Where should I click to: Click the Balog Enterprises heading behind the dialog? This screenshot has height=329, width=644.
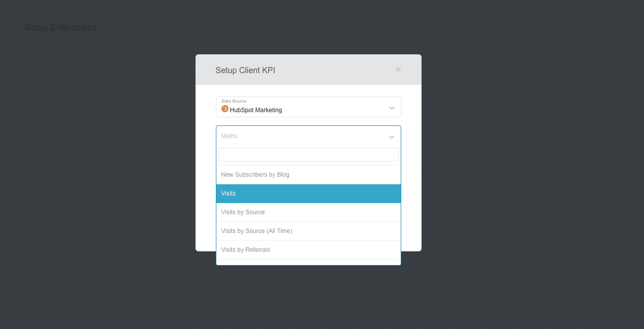[60, 27]
